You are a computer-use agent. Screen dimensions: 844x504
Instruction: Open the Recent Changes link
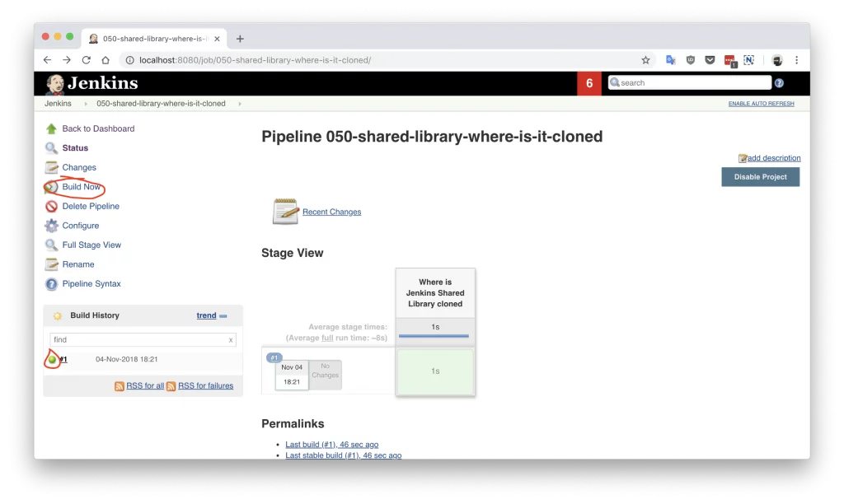click(331, 212)
